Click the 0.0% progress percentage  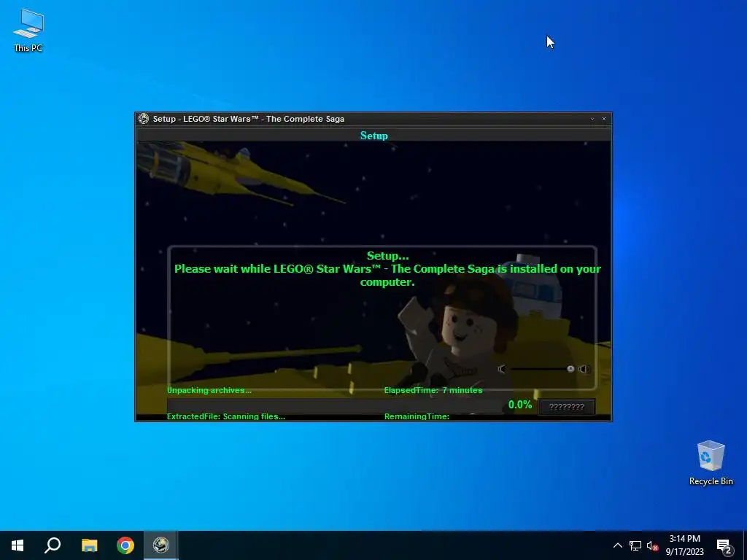point(519,405)
